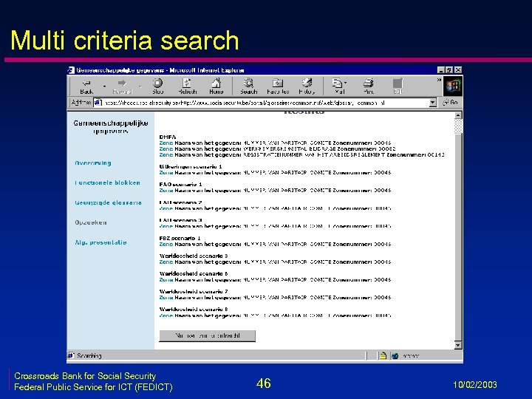The image size is (532, 399).
Task: Click the Go button beside address bar
Action: (451, 103)
